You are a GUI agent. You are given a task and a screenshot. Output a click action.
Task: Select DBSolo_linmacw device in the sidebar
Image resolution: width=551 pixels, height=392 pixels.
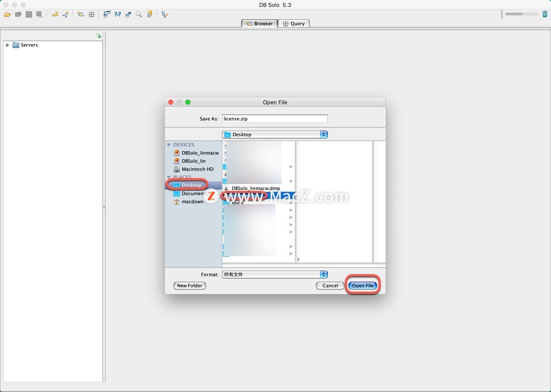(196, 153)
